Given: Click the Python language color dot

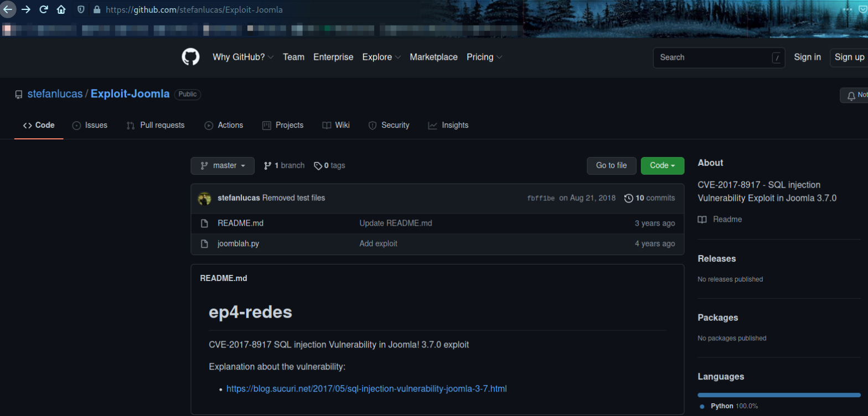Looking at the screenshot, I should coord(702,406).
